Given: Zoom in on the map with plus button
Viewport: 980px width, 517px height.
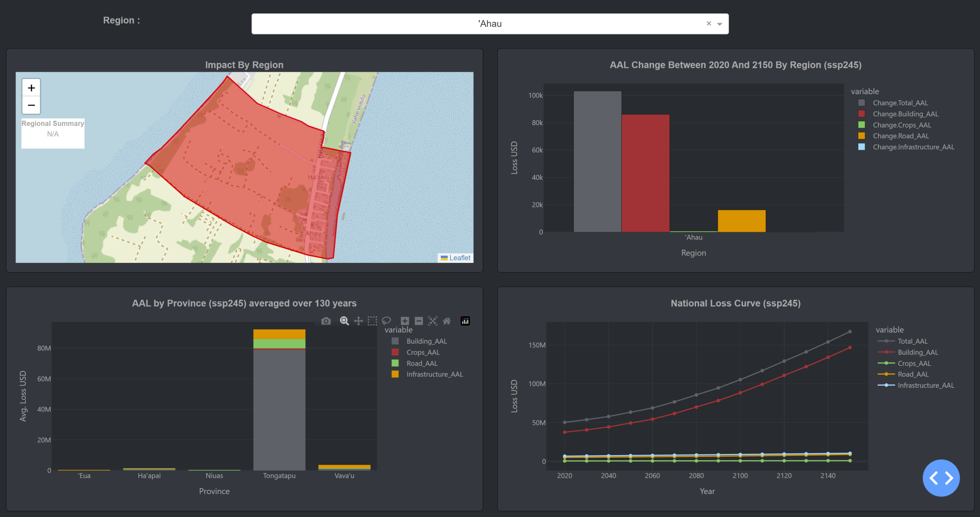Looking at the screenshot, I should tap(31, 88).
